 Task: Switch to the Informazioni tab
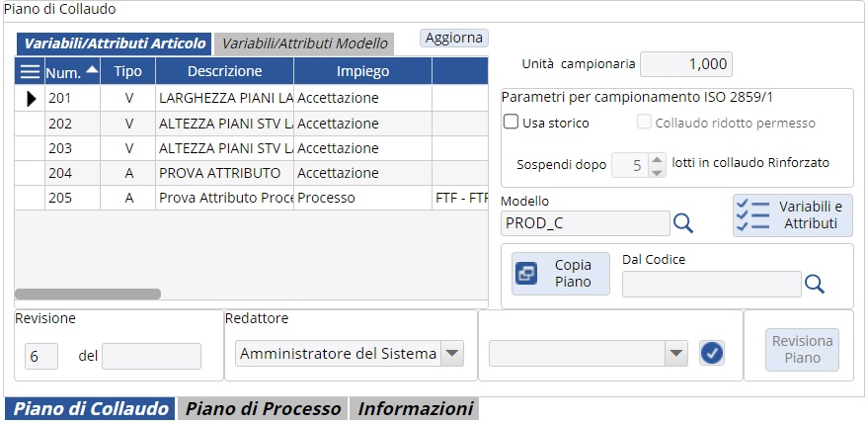415,409
